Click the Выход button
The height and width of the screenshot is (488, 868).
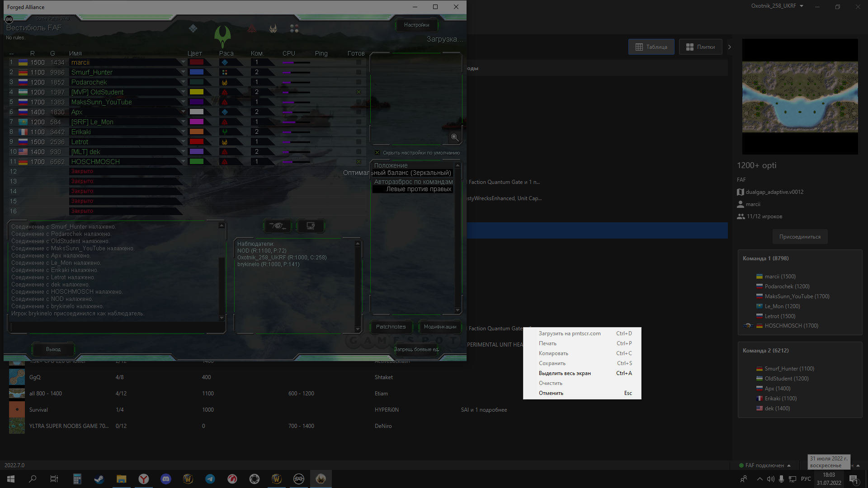coord(53,349)
